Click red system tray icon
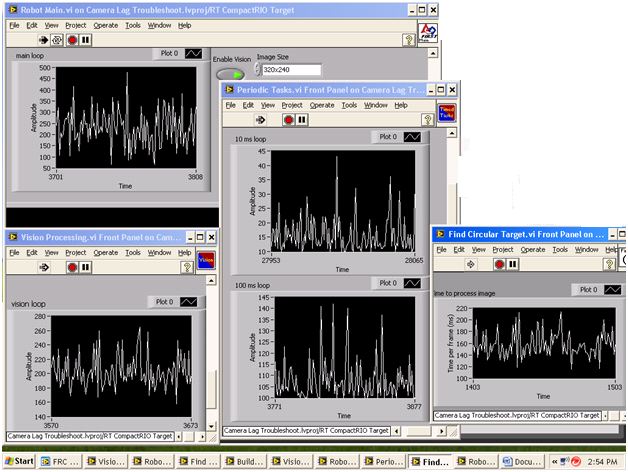The width and height of the screenshot is (628, 472). [576, 462]
